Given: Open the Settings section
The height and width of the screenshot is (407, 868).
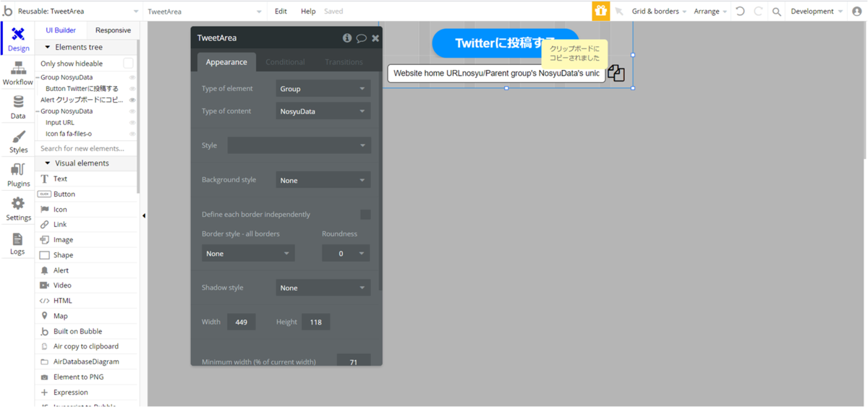Looking at the screenshot, I should pos(18,209).
